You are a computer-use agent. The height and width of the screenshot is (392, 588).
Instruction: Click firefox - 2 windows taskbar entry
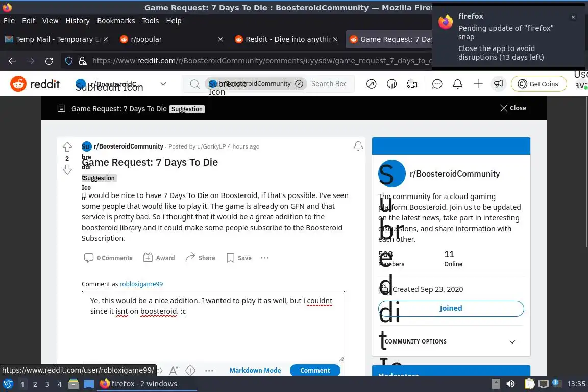[x=147, y=384]
